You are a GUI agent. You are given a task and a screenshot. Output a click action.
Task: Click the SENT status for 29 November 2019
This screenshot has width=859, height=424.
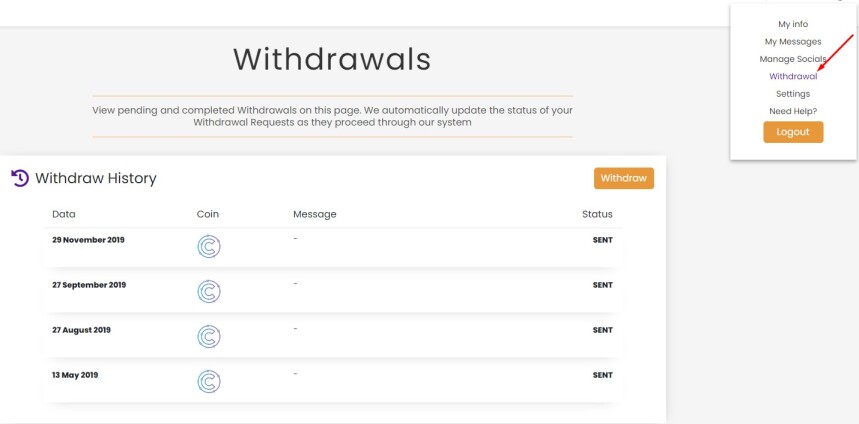pyautogui.click(x=603, y=240)
